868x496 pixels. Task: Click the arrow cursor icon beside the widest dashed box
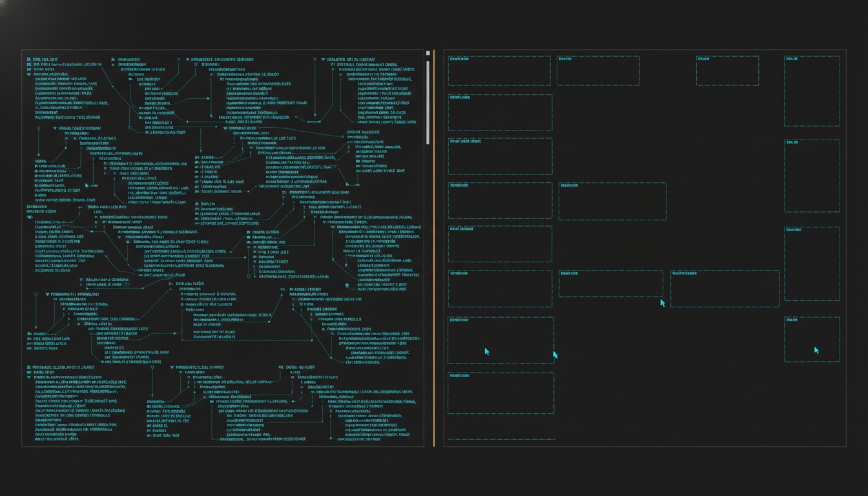pyautogui.click(x=663, y=302)
